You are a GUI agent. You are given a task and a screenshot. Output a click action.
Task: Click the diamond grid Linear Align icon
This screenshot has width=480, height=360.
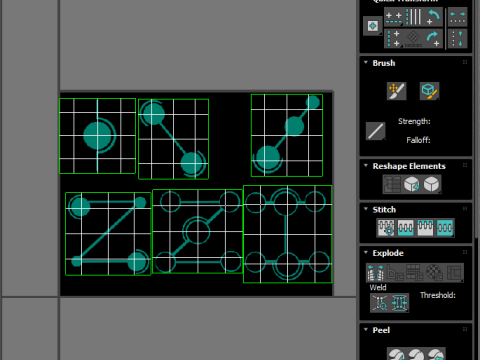(x=414, y=39)
